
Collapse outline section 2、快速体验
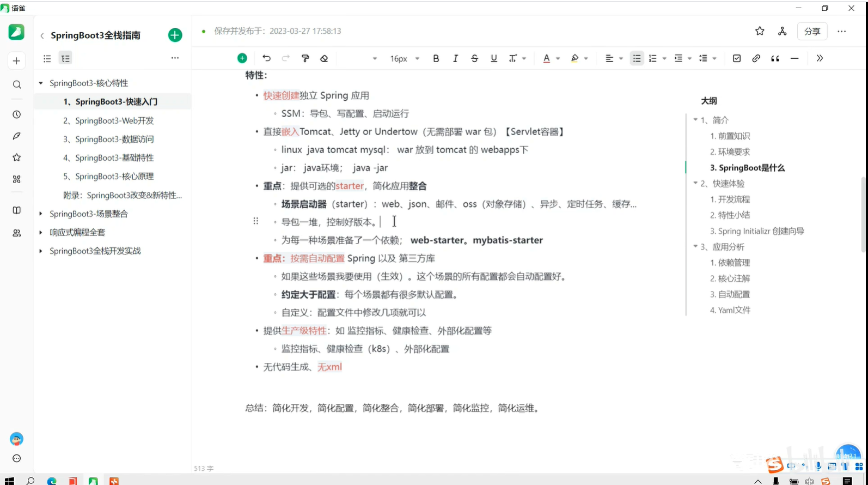695,183
